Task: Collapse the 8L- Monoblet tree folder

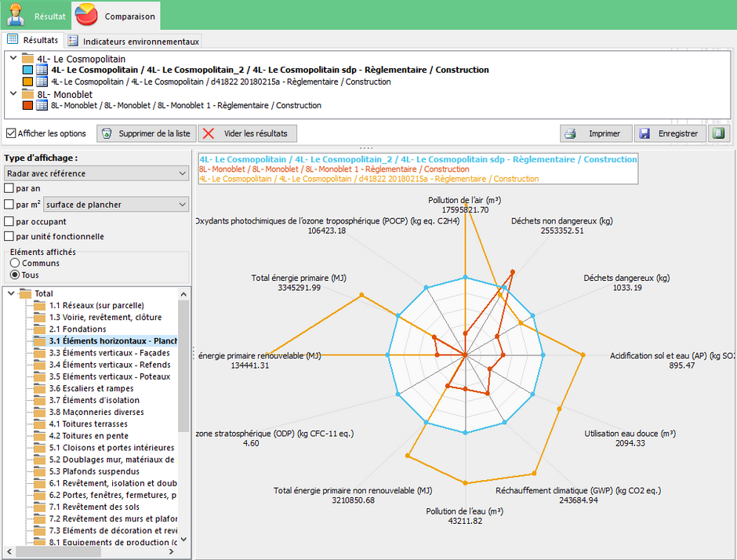Action: tap(13, 94)
